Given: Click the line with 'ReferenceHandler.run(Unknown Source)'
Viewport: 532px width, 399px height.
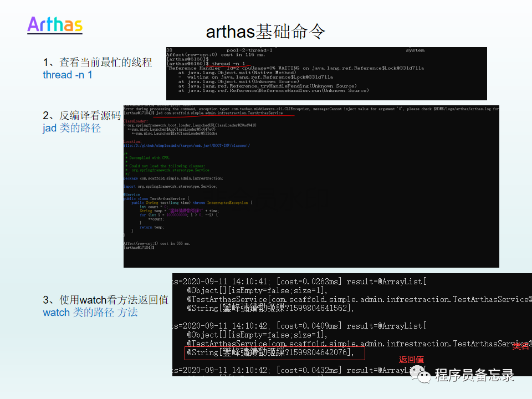Looking at the screenshot, I should coord(273,90).
